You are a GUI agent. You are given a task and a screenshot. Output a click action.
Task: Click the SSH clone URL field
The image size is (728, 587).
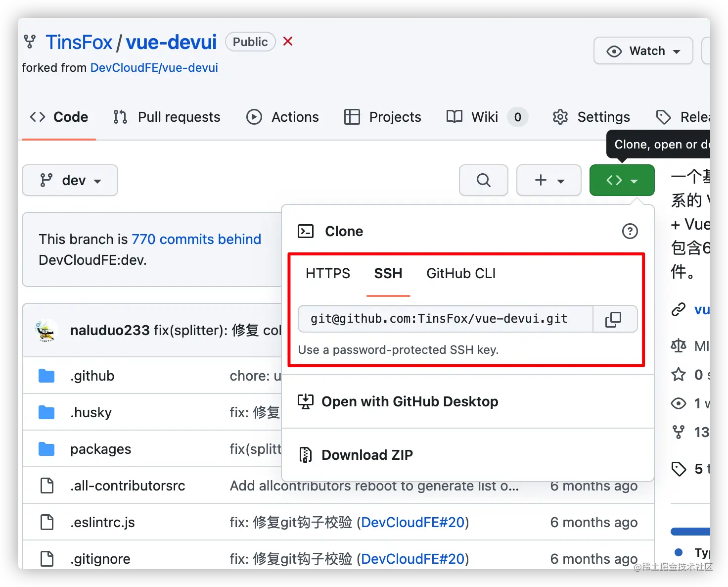coord(446,319)
